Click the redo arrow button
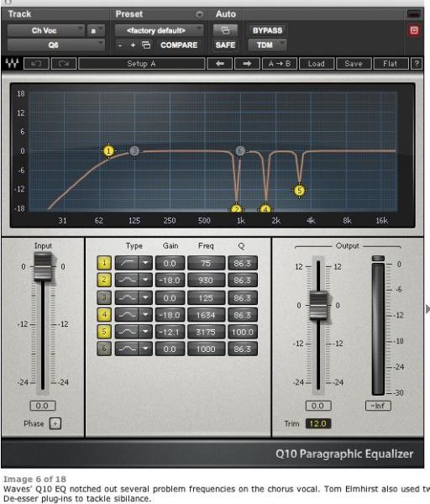 (x=64, y=64)
